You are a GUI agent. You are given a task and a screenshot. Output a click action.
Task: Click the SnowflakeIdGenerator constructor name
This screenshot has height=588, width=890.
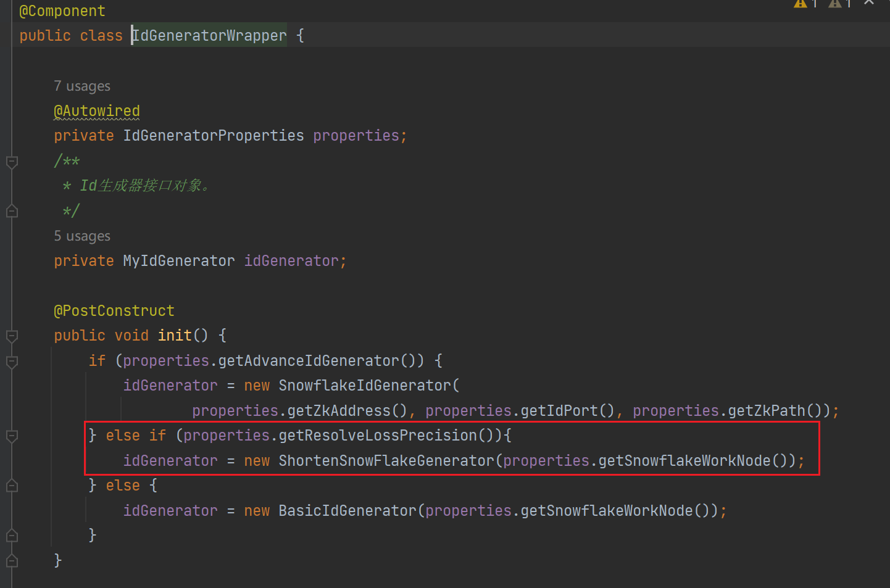(x=365, y=386)
